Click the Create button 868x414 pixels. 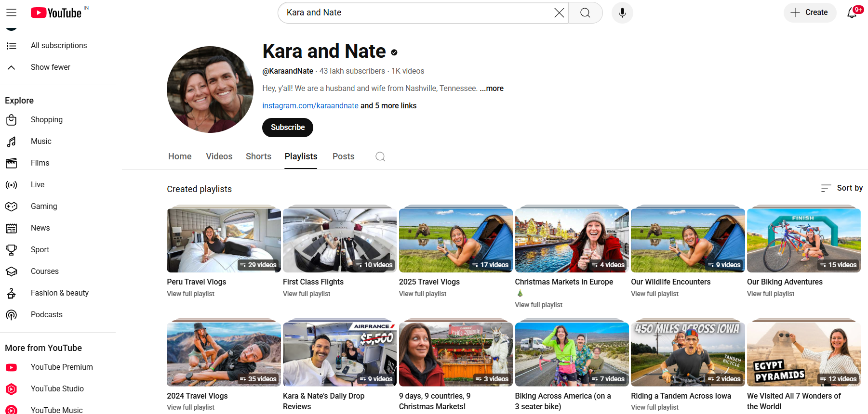(x=810, y=13)
